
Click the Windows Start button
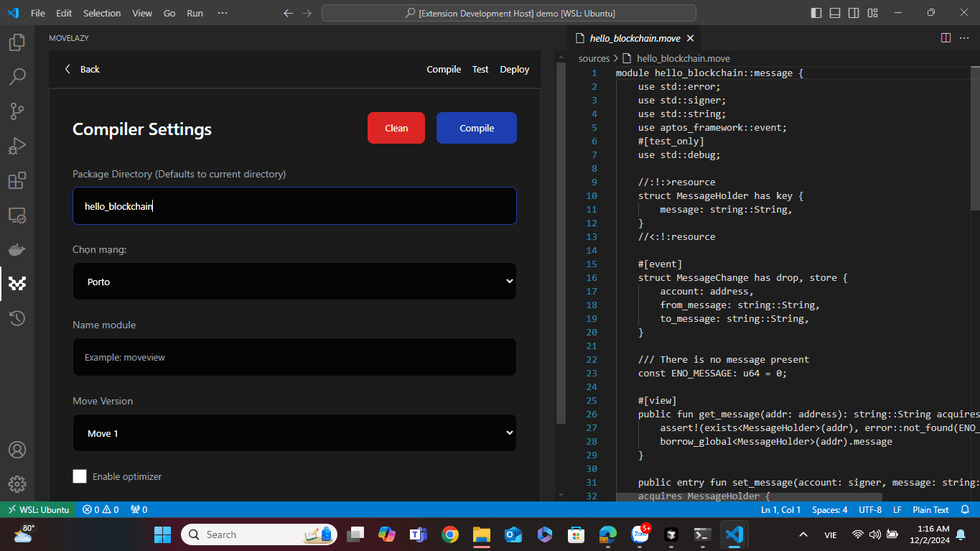[163, 534]
